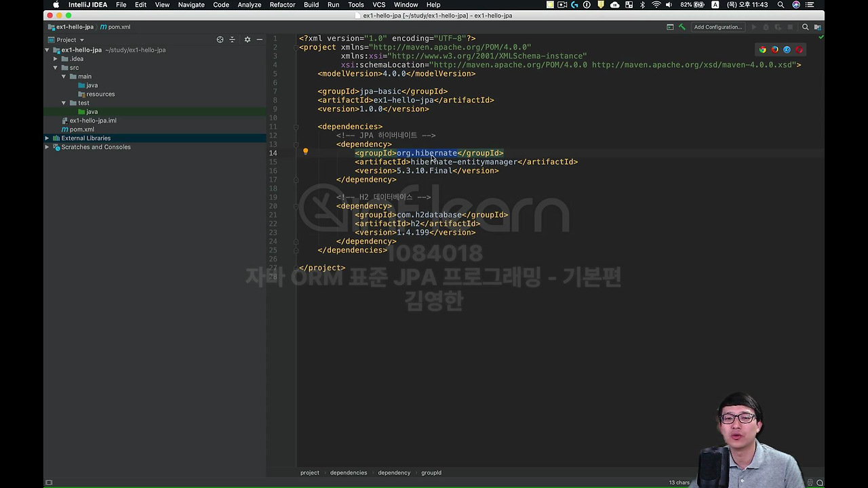Open the Navigate menu
Image resolution: width=868 pixels, height=488 pixels.
coord(191,5)
